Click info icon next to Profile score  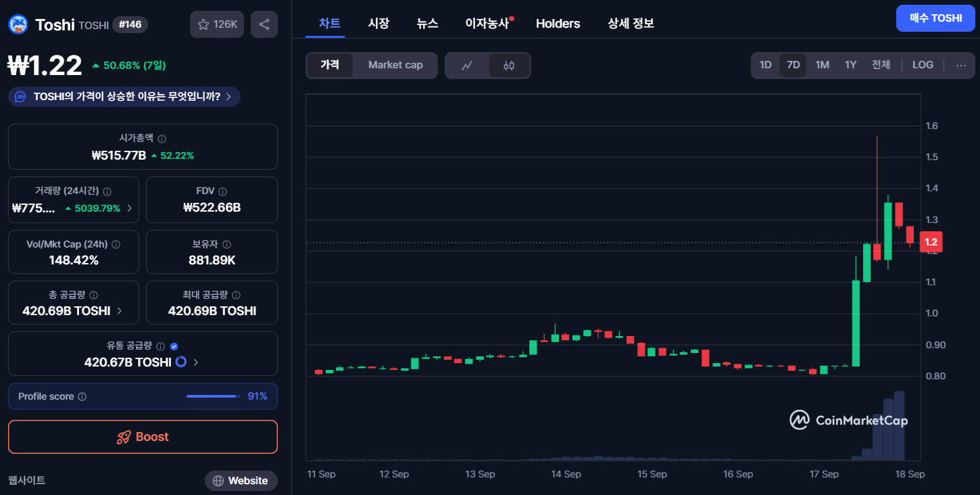click(x=82, y=396)
